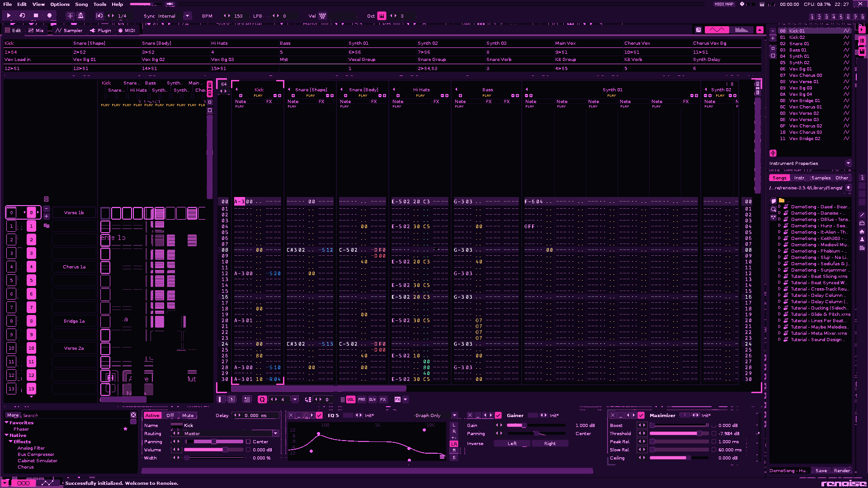The image size is (868, 488).
Task: Adjust the Maximizer Threshold slider
Action: tap(679, 434)
